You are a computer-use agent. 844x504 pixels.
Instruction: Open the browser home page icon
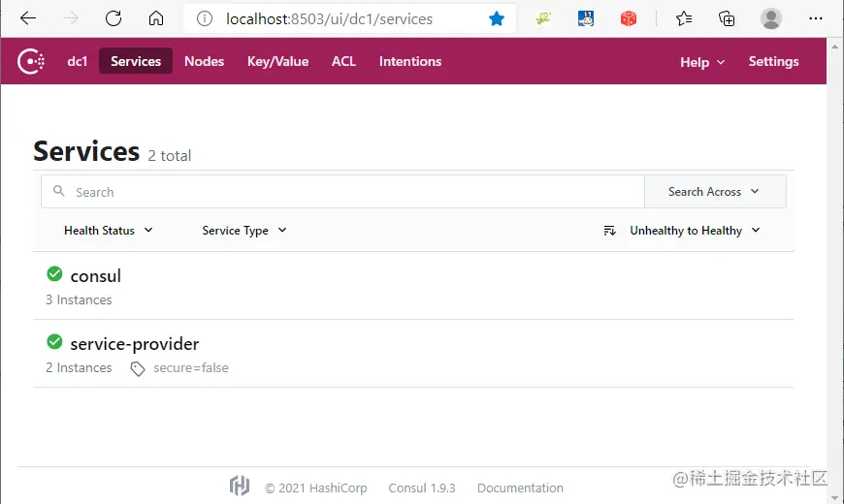click(x=156, y=18)
